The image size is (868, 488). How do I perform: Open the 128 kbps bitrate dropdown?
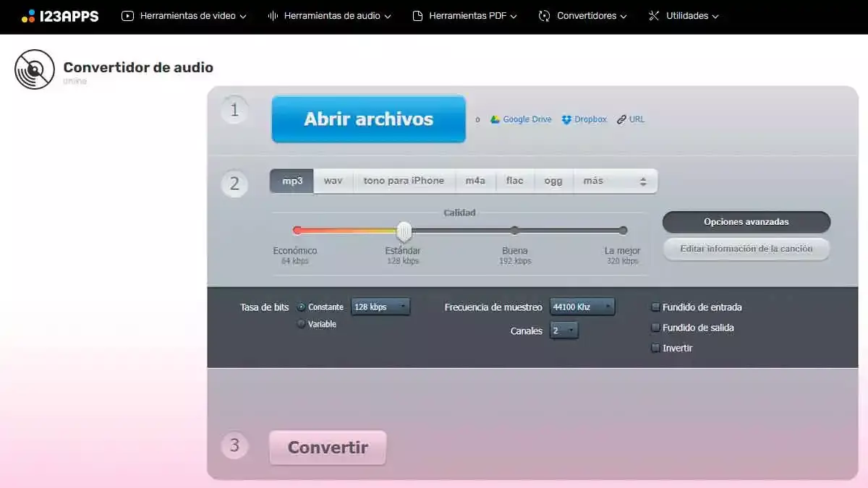[x=380, y=307]
